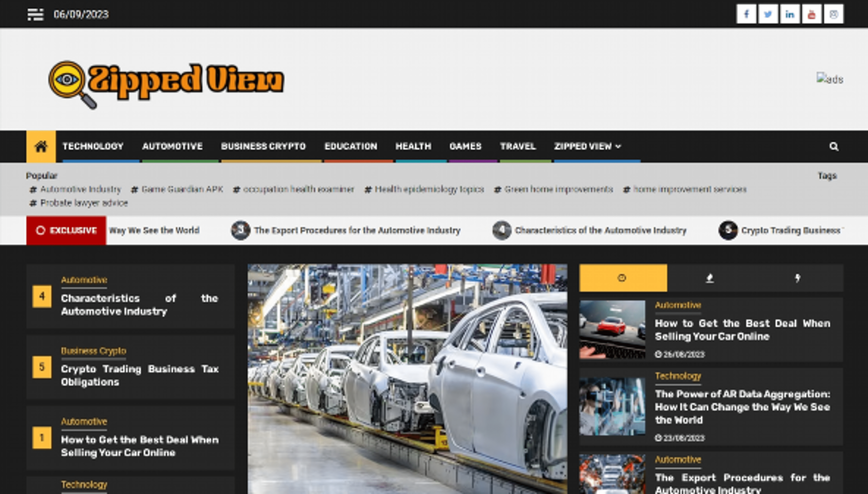
Task: Open the Facebook social link
Action: click(x=746, y=14)
